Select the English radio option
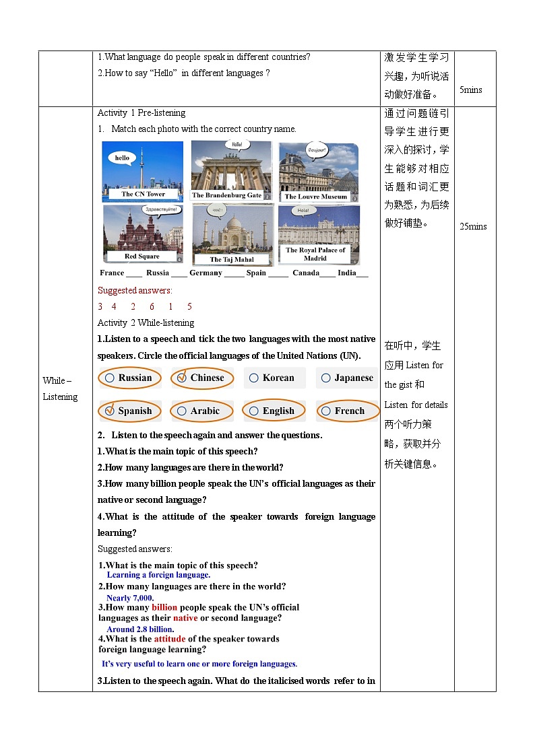535x756 pixels. (x=254, y=411)
